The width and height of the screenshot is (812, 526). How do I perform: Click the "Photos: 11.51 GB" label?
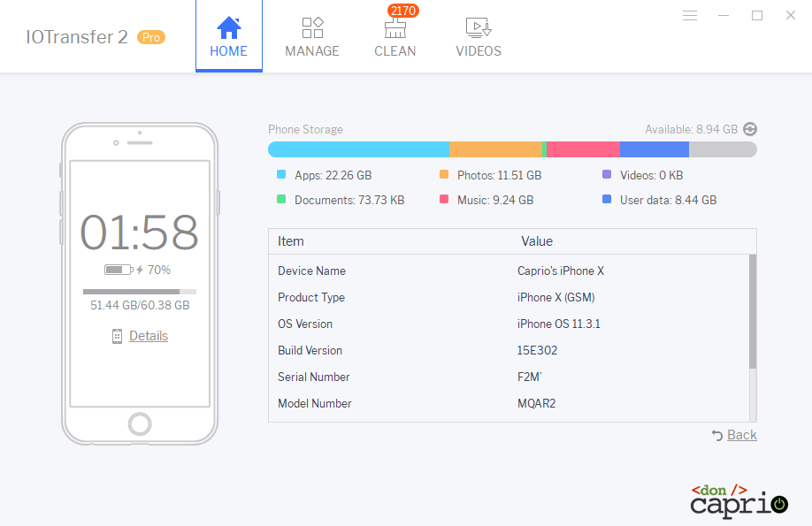[499, 176]
